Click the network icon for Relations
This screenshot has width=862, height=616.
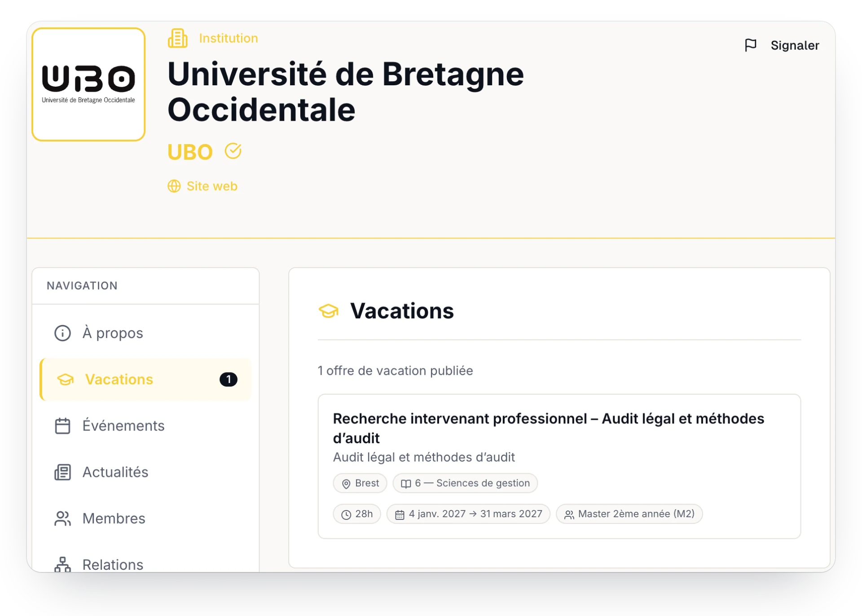tap(62, 564)
